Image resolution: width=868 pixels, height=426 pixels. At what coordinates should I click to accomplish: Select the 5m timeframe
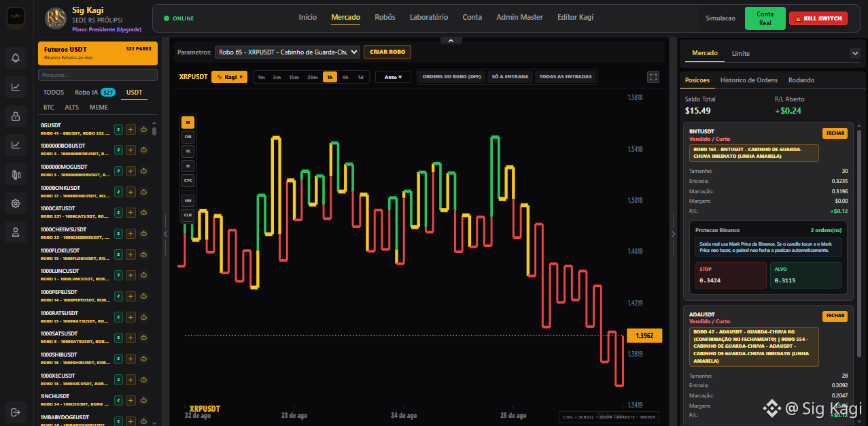click(277, 77)
